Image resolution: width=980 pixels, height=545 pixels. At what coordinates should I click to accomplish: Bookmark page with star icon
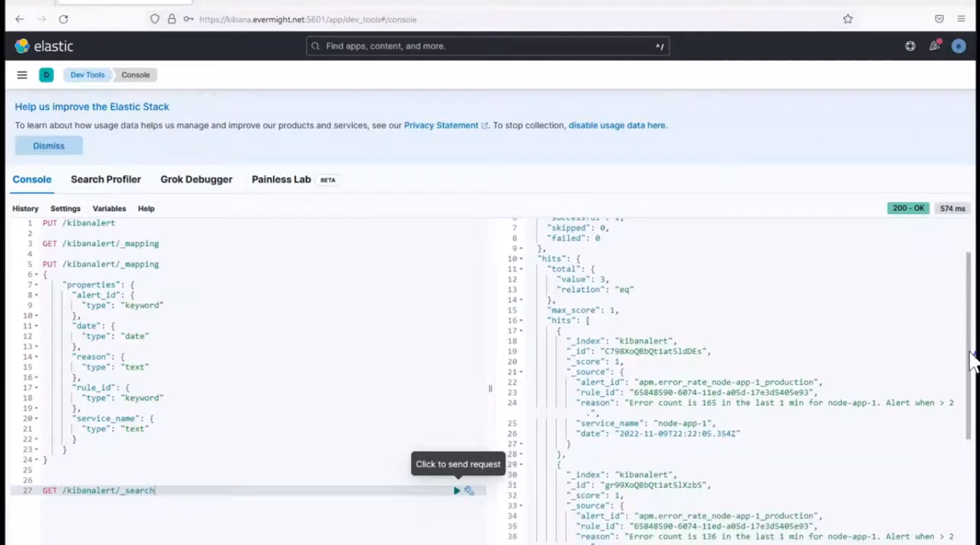pos(848,19)
